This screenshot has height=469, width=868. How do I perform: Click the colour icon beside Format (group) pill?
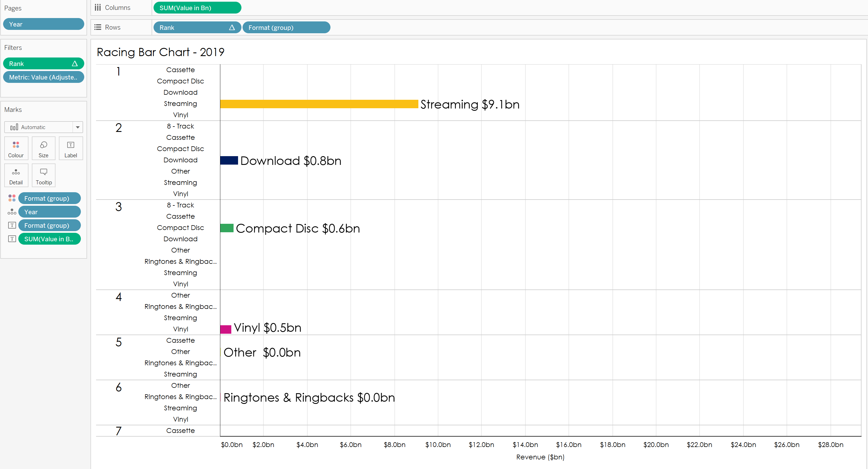pyautogui.click(x=12, y=198)
